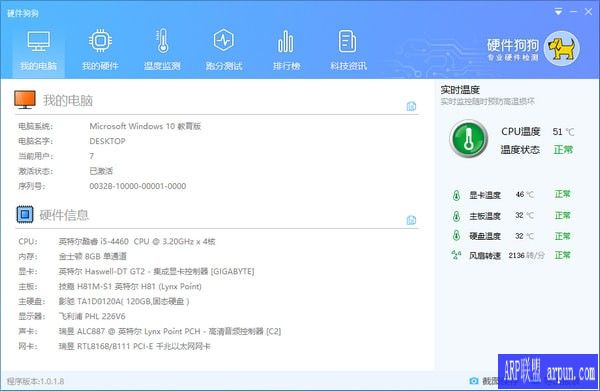This screenshot has height=391, width=600.
Task: Open the 我的硬件 chip icon
Action: point(100,41)
